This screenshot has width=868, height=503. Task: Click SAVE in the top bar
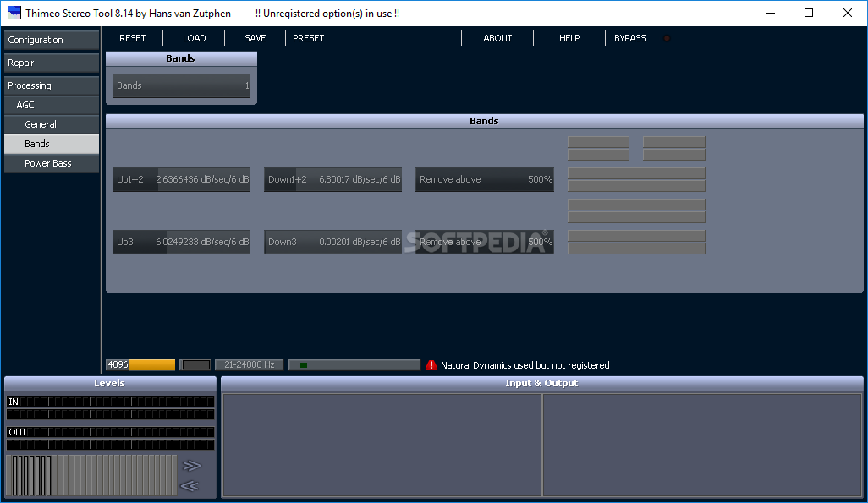point(255,38)
